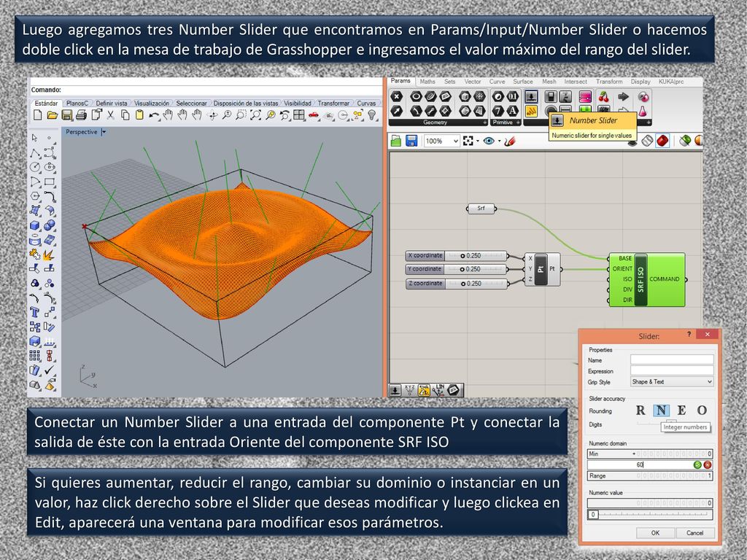This screenshot has width=747, height=560.
Task: Select E even rounding option
Action: [682, 411]
